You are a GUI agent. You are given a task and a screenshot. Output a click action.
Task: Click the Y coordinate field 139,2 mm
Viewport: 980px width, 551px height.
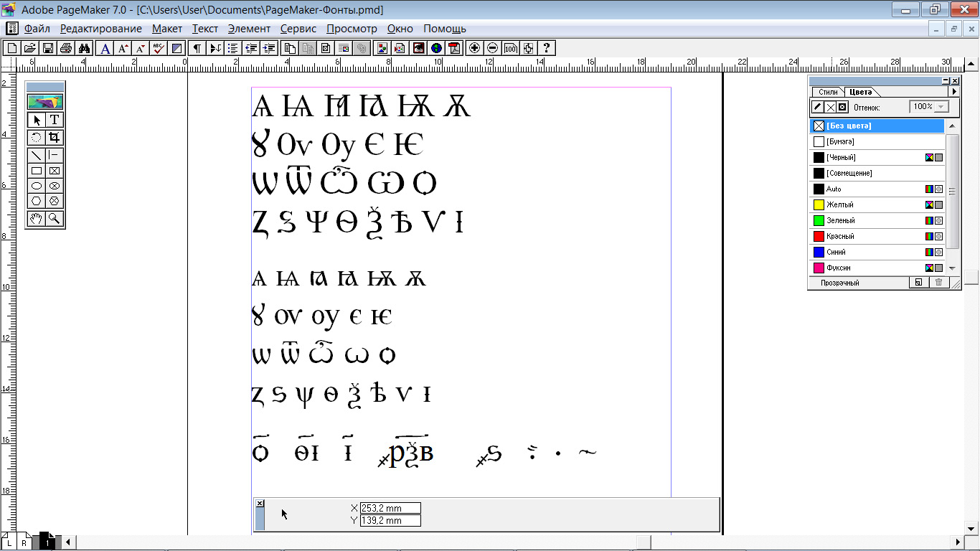tap(390, 520)
